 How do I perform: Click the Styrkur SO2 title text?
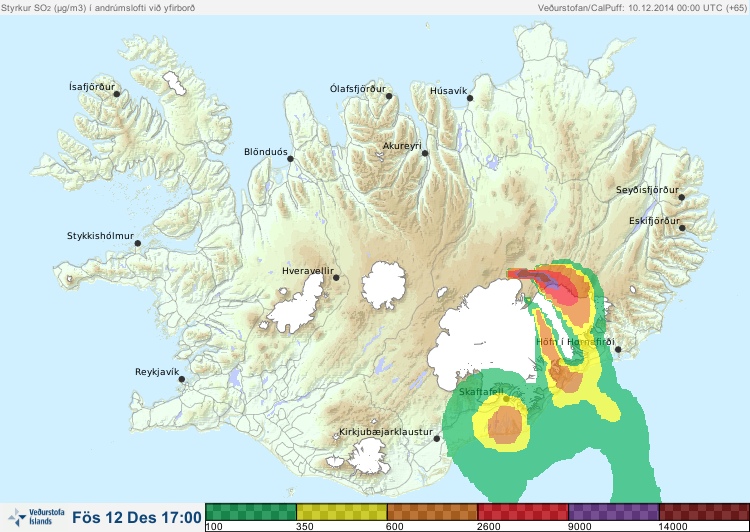click(x=98, y=7)
